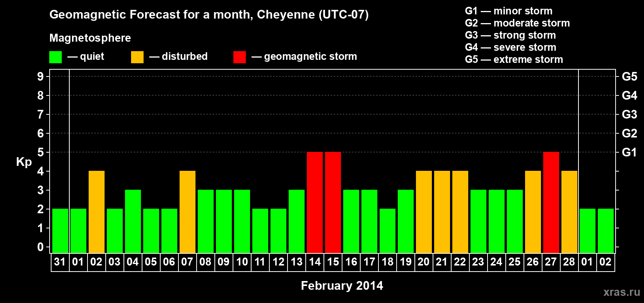The width and height of the screenshot is (644, 303).
Task: Click date label 14 on the axis
Action: [x=315, y=262]
